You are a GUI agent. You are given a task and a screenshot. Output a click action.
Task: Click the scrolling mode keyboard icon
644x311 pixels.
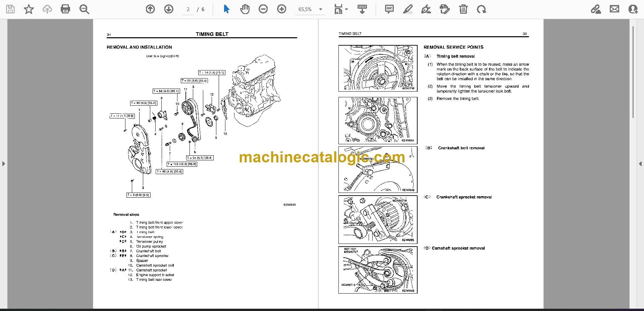point(362,9)
